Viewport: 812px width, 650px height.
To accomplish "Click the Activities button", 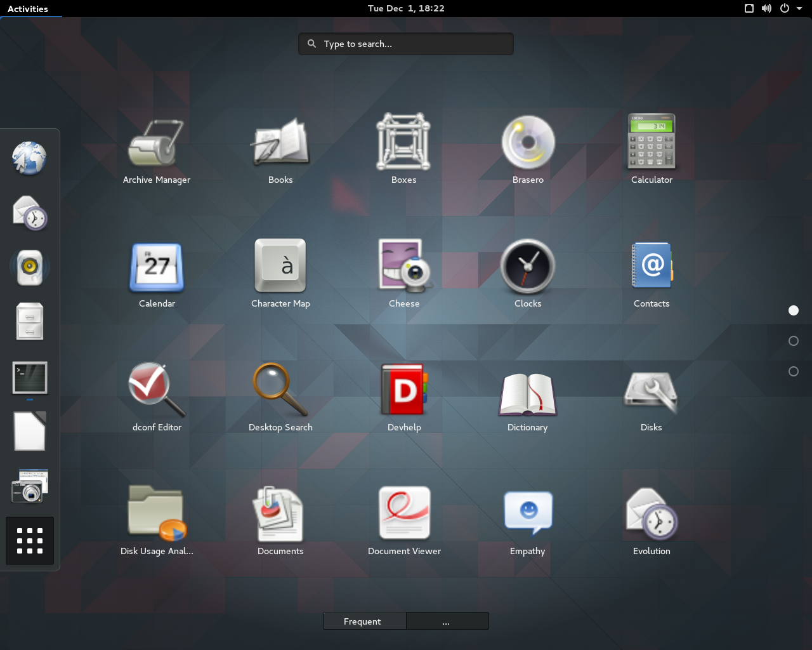I will point(28,8).
